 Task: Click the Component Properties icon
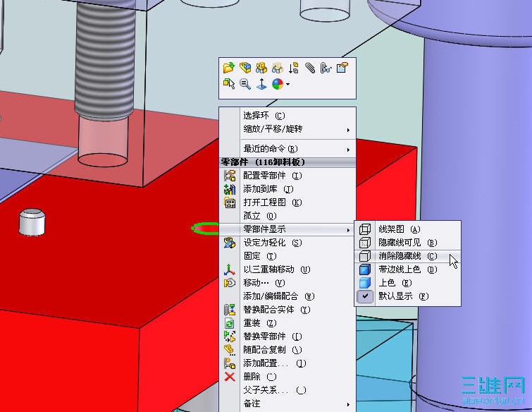[342, 68]
